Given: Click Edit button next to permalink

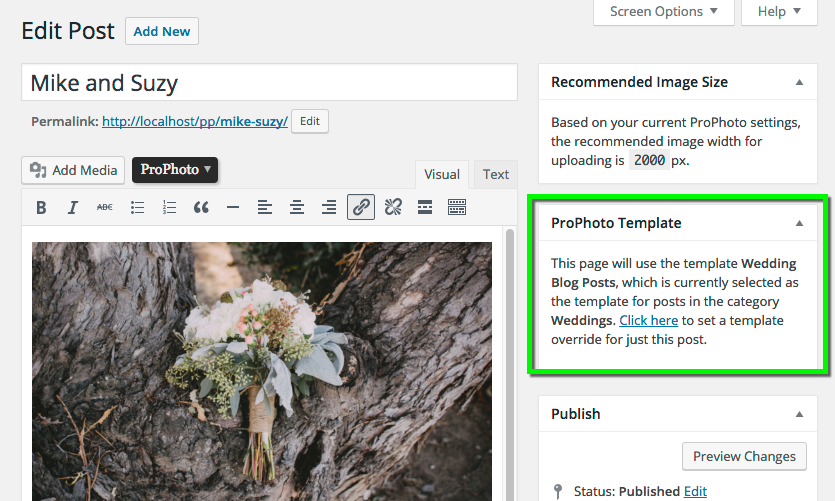Looking at the screenshot, I should [310, 121].
